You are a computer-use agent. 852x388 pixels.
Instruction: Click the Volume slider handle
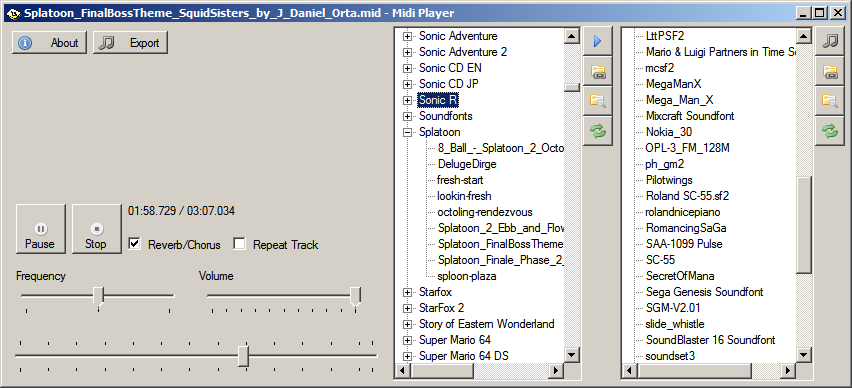click(x=355, y=297)
